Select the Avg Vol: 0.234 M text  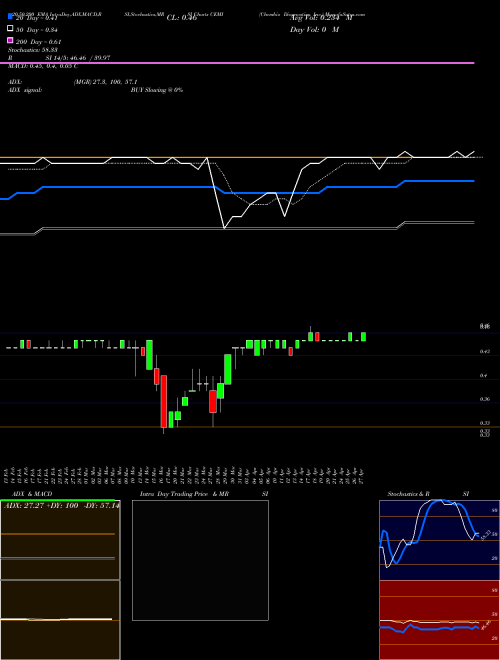click(321, 18)
